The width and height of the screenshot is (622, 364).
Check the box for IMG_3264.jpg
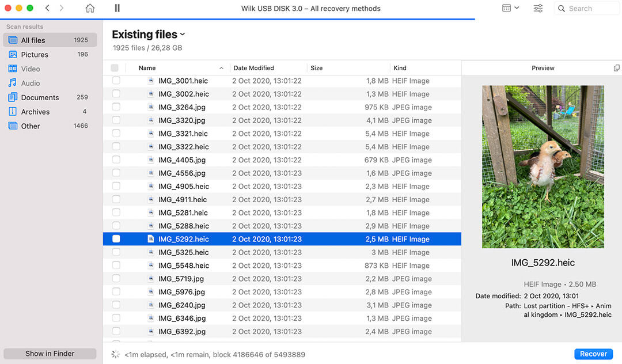[116, 107]
